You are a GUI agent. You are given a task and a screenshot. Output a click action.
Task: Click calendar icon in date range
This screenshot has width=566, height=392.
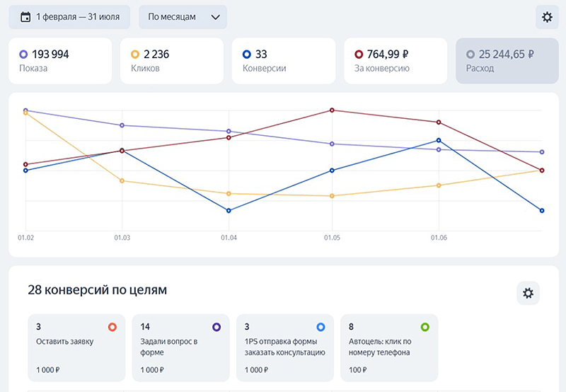coord(25,17)
